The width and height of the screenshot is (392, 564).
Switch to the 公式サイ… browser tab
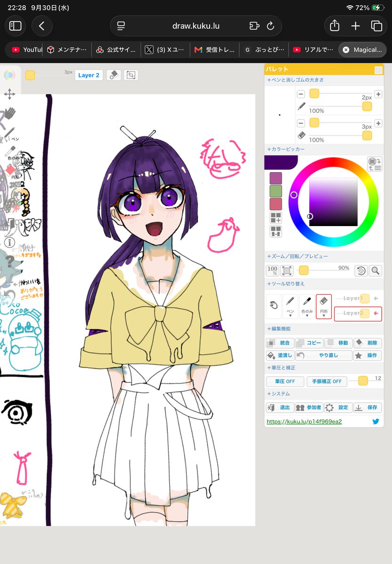coord(117,49)
